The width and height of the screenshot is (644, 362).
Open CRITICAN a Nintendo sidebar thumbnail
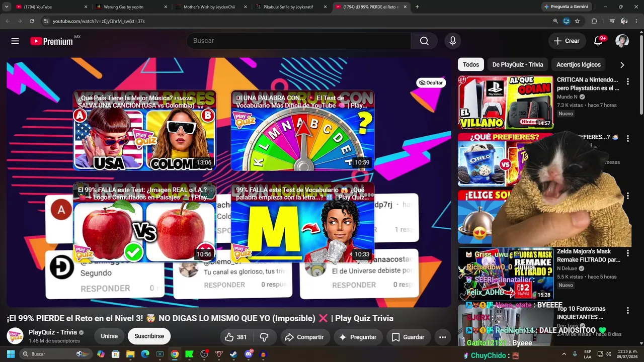tap(506, 103)
